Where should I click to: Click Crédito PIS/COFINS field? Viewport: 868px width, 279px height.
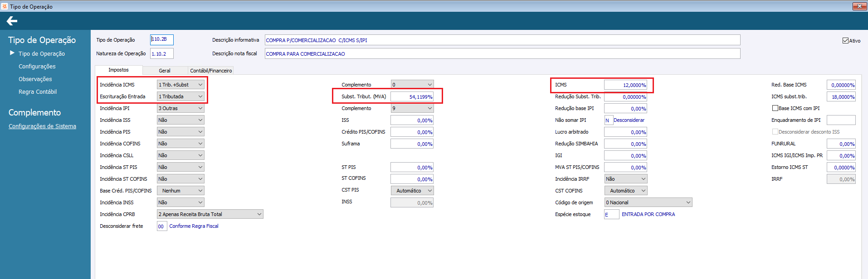pyautogui.click(x=412, y=132)
